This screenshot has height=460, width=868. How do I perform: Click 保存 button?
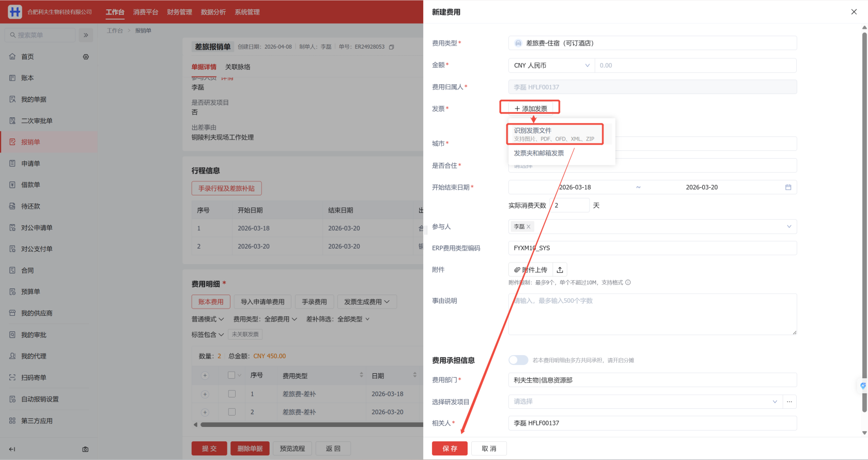[x=450, y=448]
